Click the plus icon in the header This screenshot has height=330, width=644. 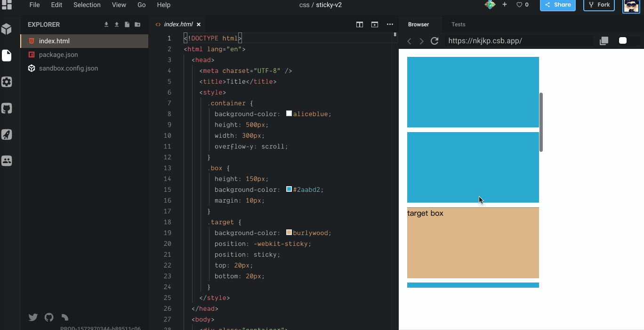[505, 5]
